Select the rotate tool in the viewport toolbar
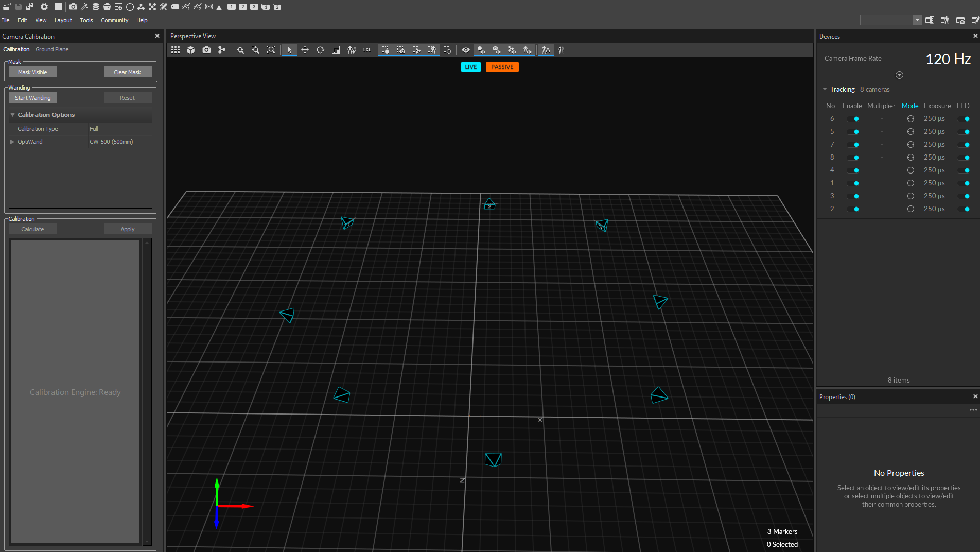980x552 pixels. coord(320,50)
